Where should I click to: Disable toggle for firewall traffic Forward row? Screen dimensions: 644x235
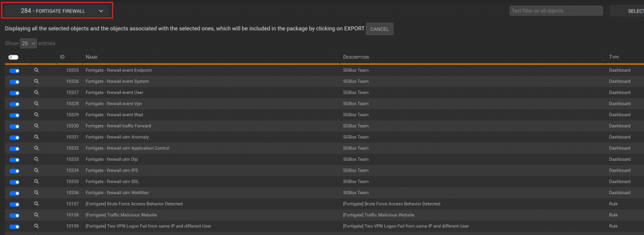[14, 126]
